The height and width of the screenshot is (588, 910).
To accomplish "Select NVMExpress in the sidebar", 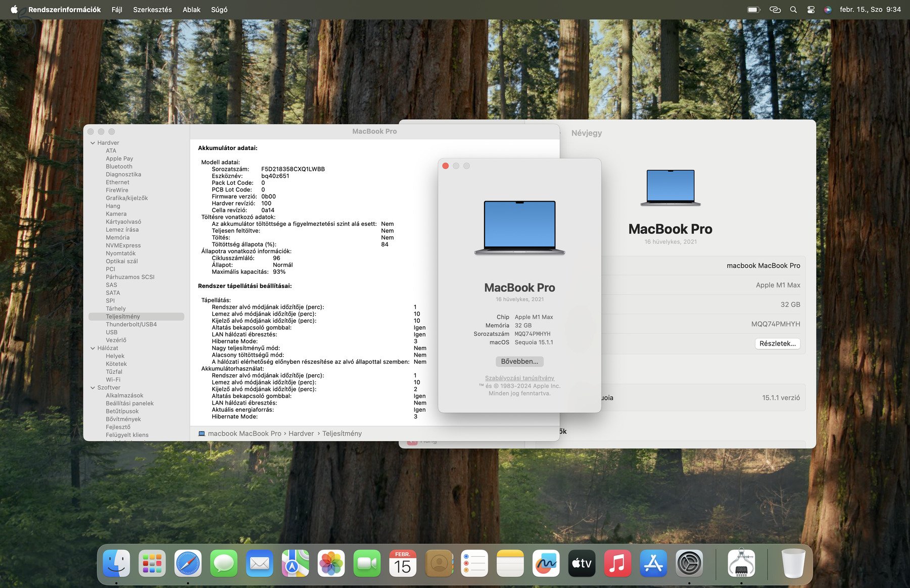I will [x=123, y=246].
